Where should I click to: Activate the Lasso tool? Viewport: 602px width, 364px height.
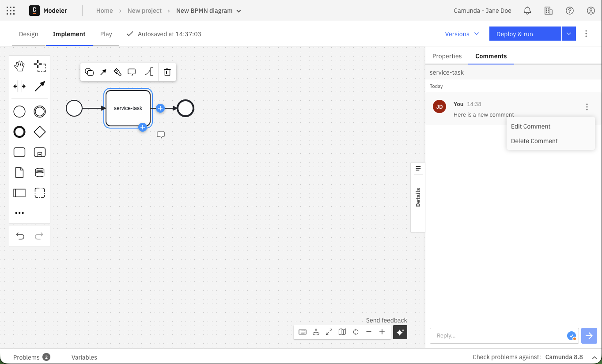click(40, 65)
